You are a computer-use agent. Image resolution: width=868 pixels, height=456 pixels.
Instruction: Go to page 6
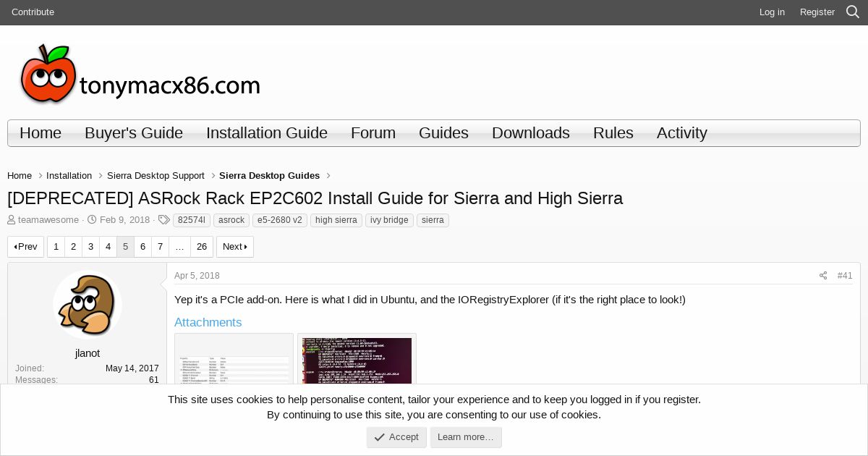click(x=142, y=247)
